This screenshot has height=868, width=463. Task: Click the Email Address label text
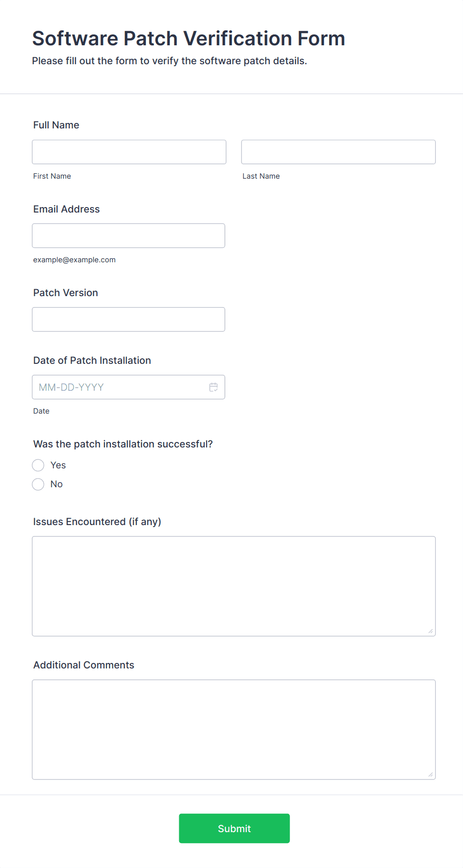point(66,209)
